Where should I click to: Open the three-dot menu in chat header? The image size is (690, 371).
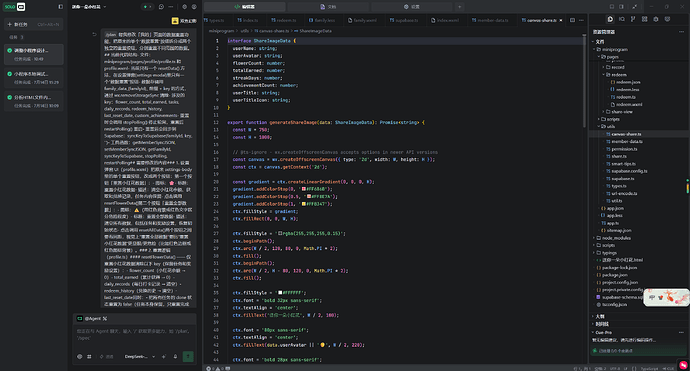(x=171, y=7)
